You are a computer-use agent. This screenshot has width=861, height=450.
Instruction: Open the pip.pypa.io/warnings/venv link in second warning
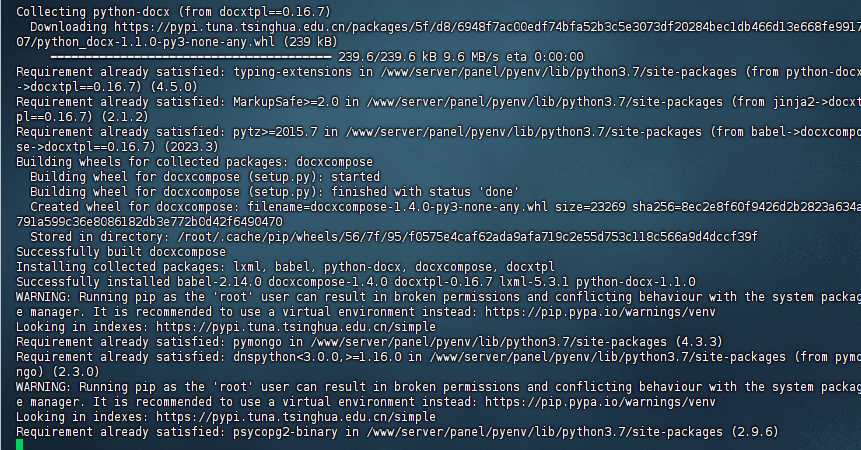click(600, 402)
